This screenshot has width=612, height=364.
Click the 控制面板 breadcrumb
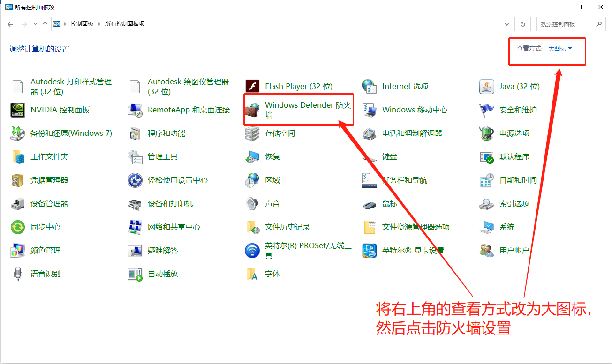tap(82, 24)
